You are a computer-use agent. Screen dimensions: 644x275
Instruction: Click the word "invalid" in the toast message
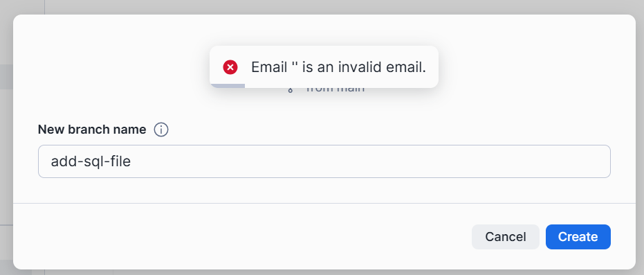(358, 67)
